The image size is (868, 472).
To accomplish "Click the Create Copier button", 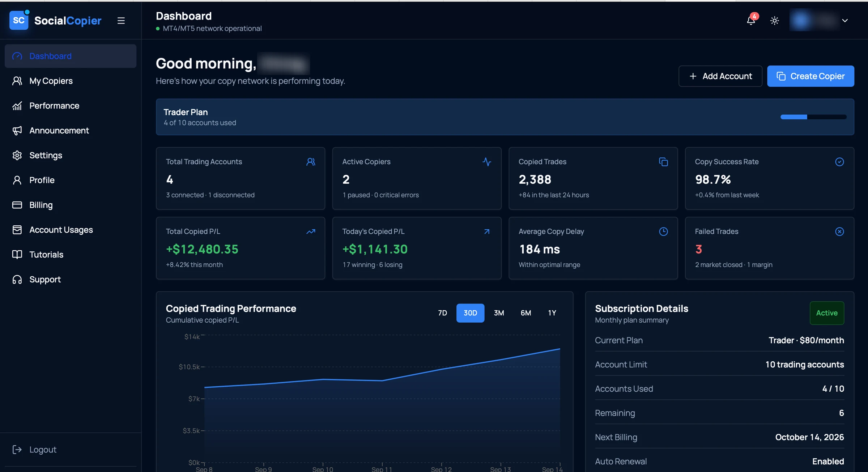I will pyautogui.click(x=810, y=76).
